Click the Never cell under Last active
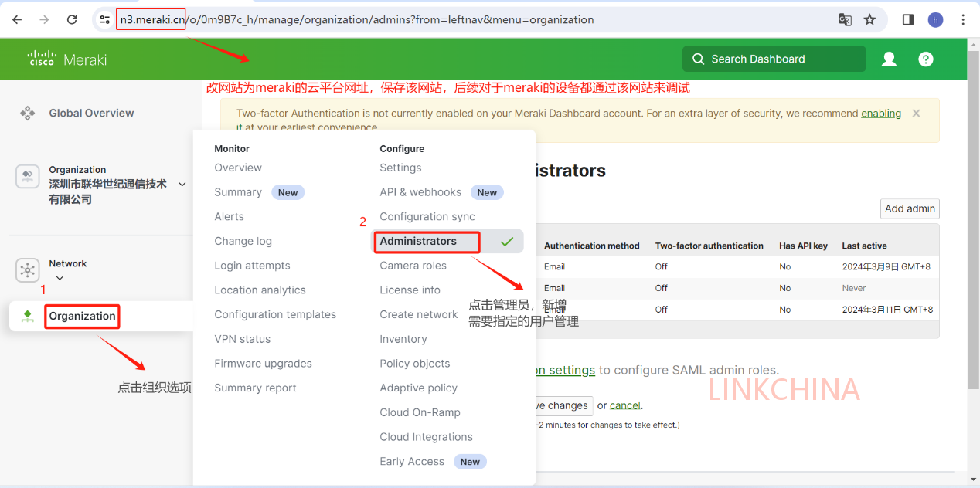 (854, 288)
